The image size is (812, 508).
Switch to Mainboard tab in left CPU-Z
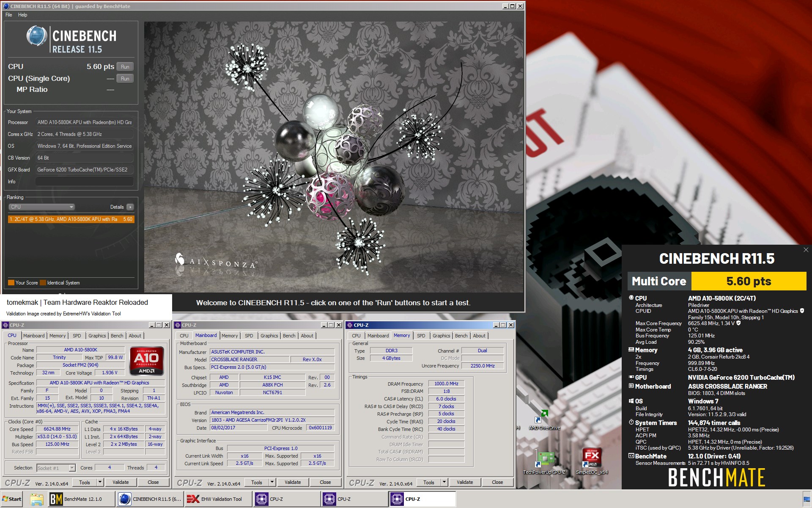click(x=34, y=336)
